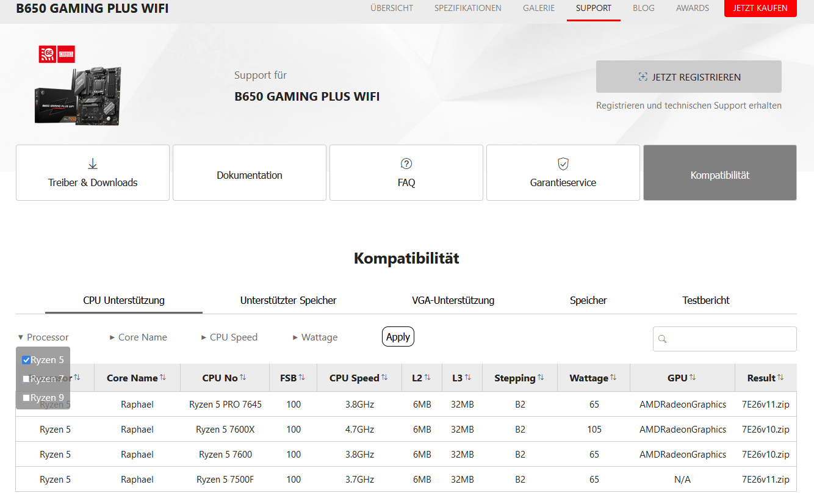Click the Ryzen 5 PRO 7645 cell
The height and width of the screenshot is (504, 814).
pyautogui.click(x=225, y=405)
